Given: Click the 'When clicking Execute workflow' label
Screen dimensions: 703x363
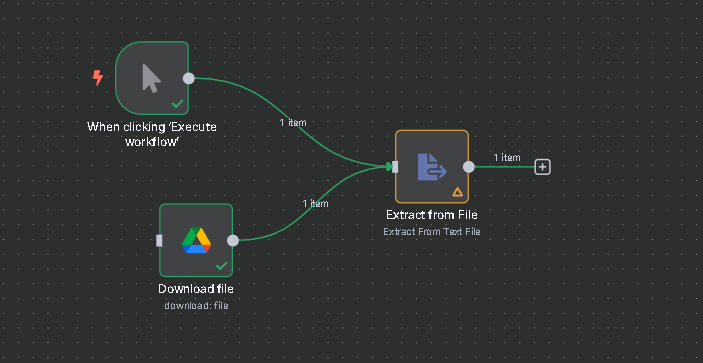Looking at the screenshot, I should [152, 134].
